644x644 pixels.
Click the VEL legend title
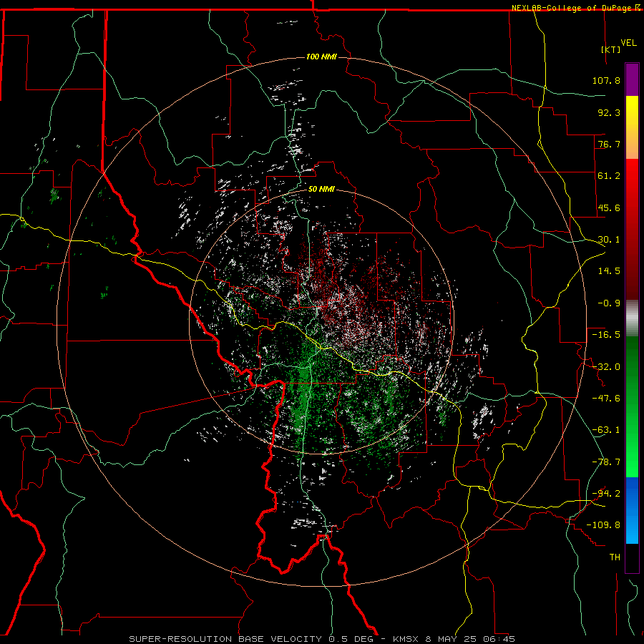coord(628,43)
